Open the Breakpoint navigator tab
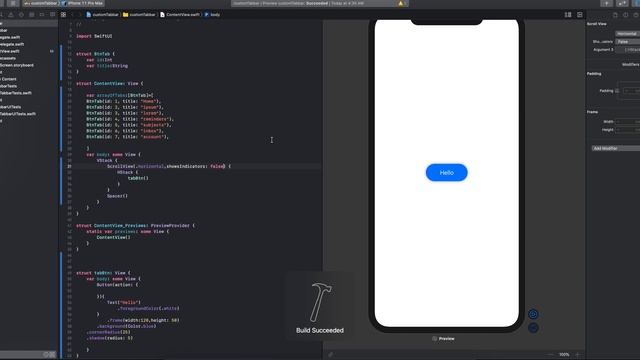This screenshot has height=360, width=640. click(x=42, y=14)
